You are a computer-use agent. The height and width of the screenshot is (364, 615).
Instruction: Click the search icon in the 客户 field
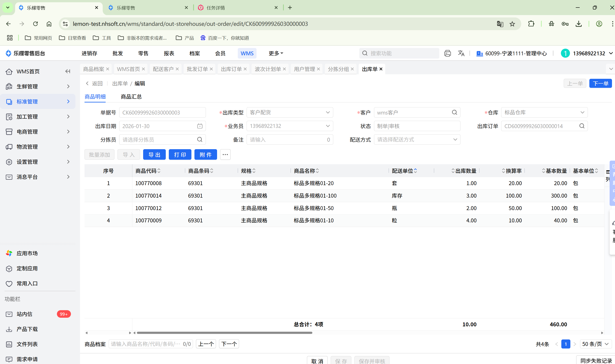pyautogui.click(x=454, y=112)
